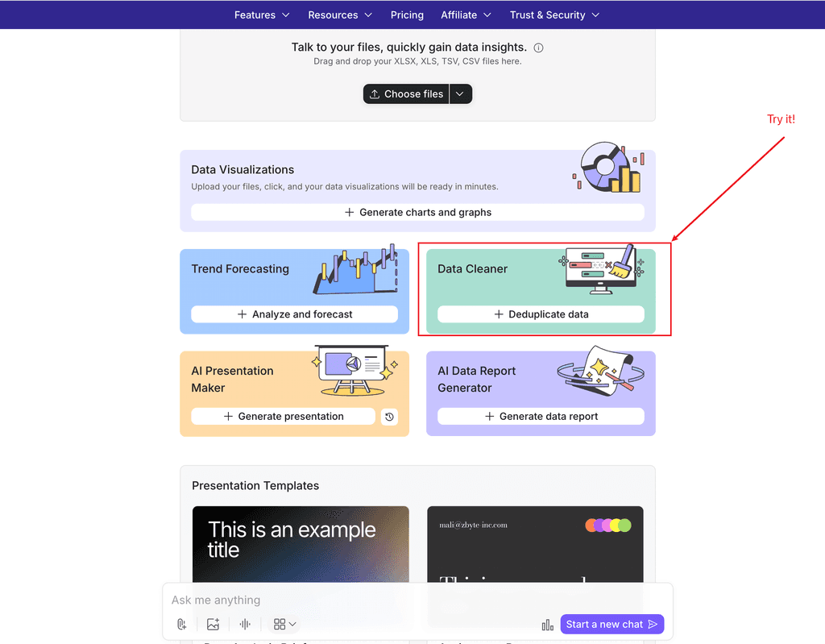The image size is (825, 644).
Task: Open the apps grid icon in chat bar
Action: coord(280,623)
